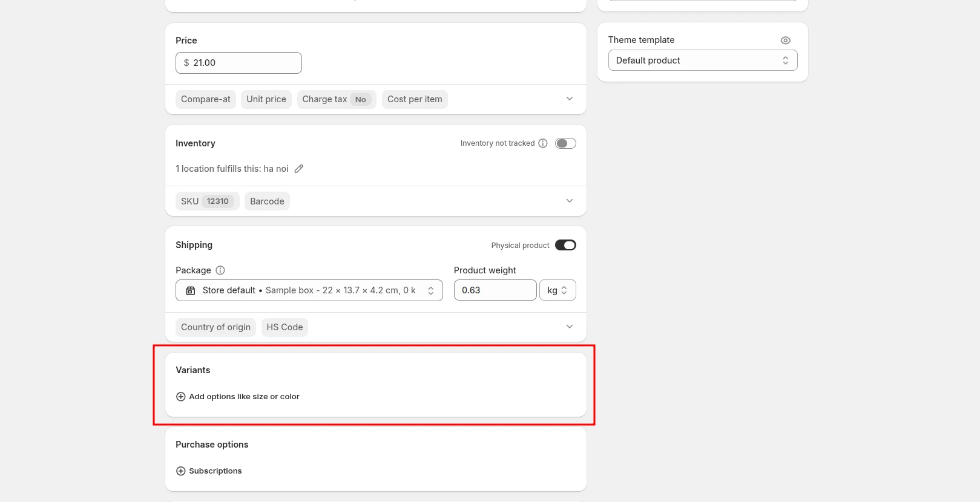This screenshot has width=980, height=502.
Task: Open the Inventory not tracked info icon
Action: pos(543,143)
